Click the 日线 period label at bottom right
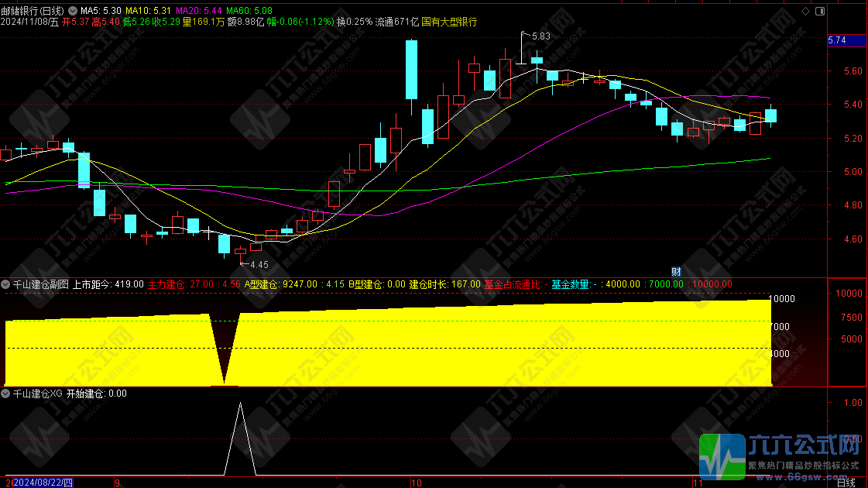The height and width of the screenshot is (488, 868). (x=846, y=482)
